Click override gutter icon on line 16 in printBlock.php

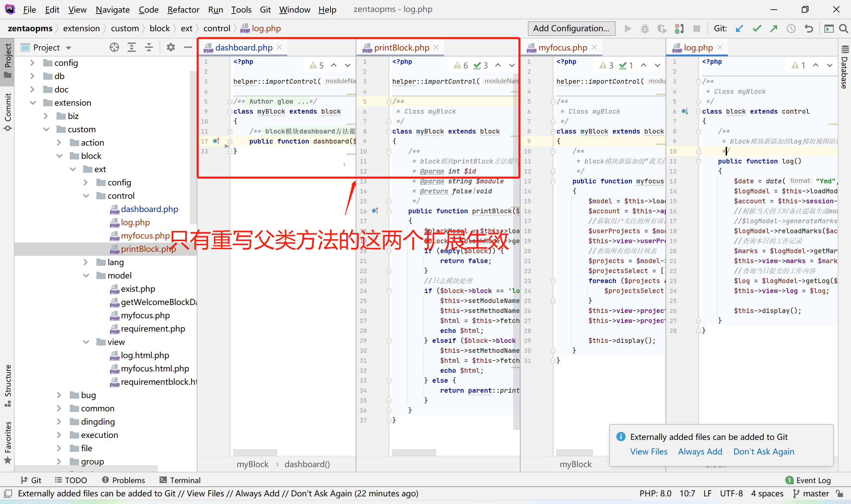pos(375,211)
